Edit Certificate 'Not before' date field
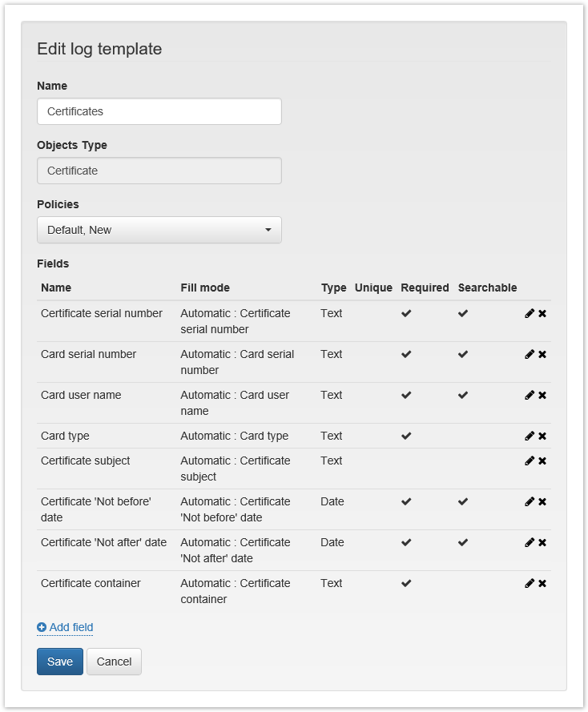The image size is (588, 712). (x=529, y=502)
